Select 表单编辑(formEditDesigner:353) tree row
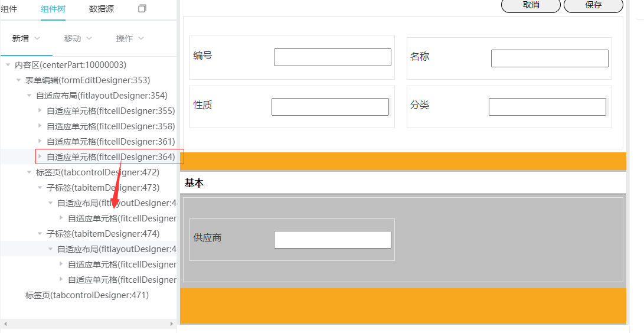This screenshot has height=333, width=644. (x=88, y=80)
